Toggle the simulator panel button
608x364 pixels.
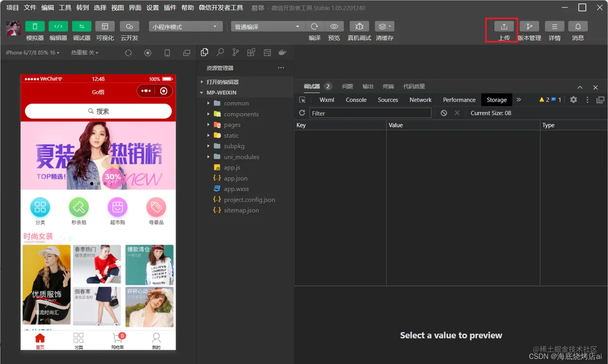35,27
